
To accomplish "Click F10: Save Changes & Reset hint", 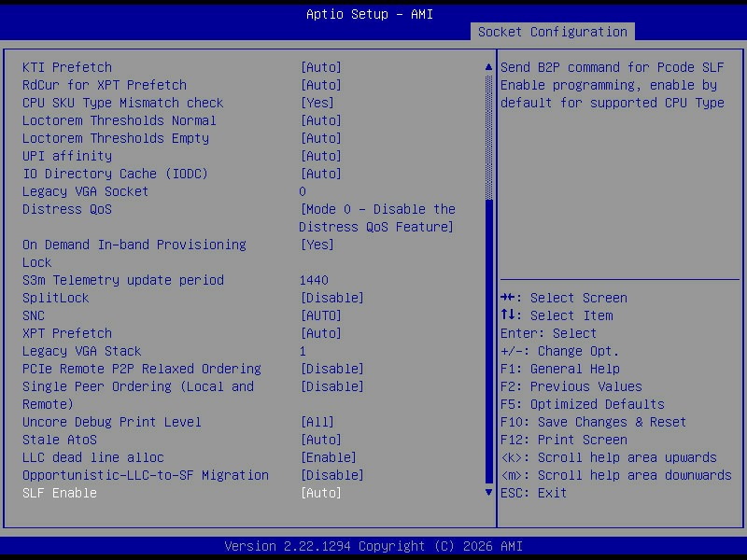I will click(x=594, y=422).
